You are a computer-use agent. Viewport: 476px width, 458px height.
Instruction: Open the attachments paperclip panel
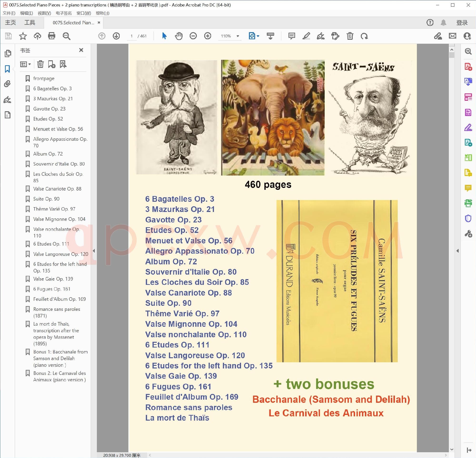7,84
